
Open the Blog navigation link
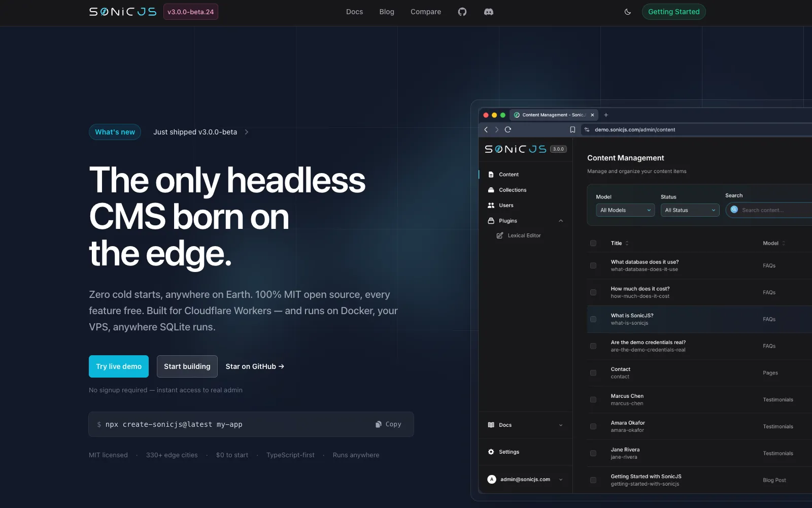387,12
